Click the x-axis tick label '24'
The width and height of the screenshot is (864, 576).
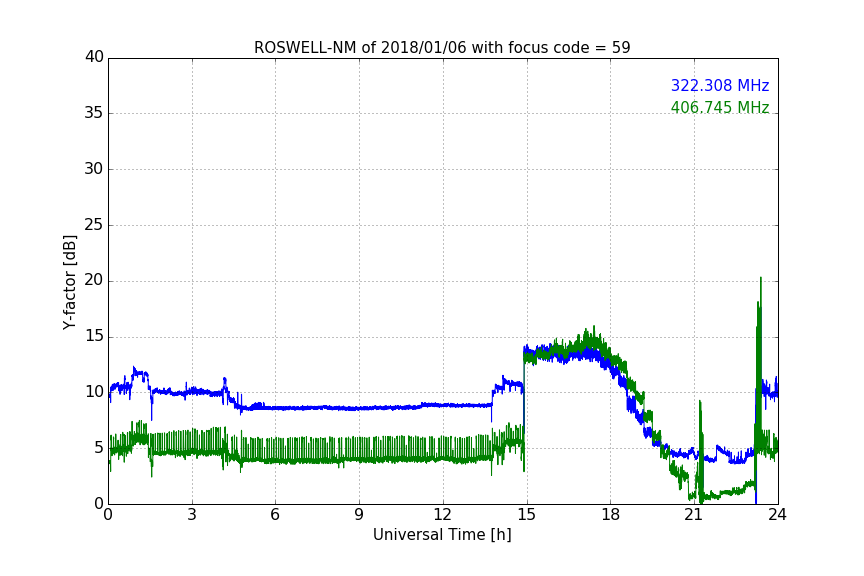[x=777, y=515]
